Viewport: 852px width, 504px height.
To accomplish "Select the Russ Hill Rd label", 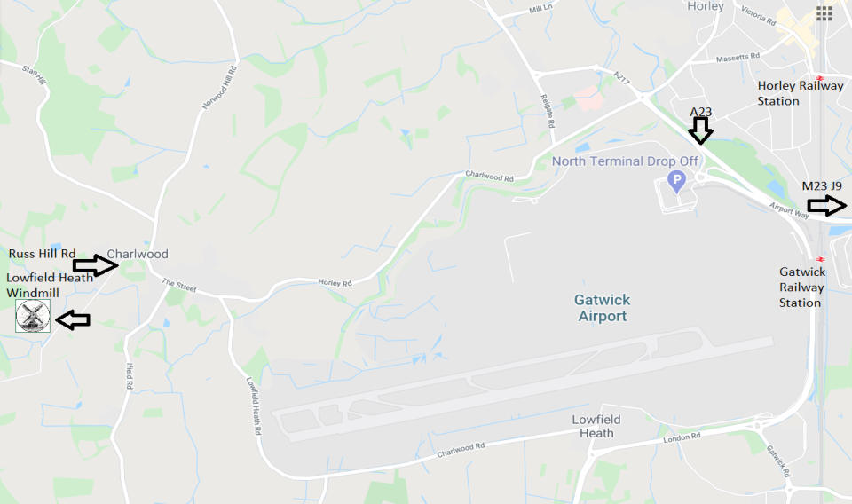I will 42,254.
